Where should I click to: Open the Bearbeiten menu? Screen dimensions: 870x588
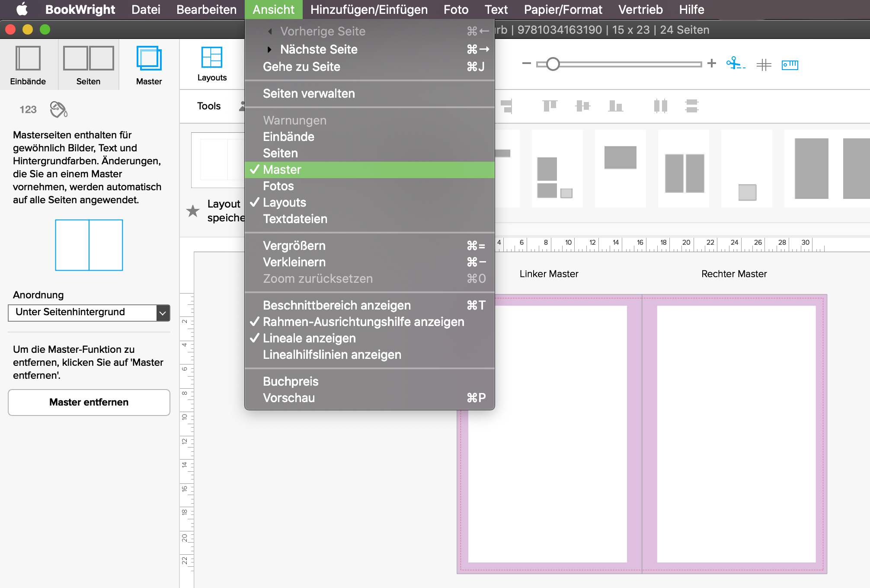point(206,10)
